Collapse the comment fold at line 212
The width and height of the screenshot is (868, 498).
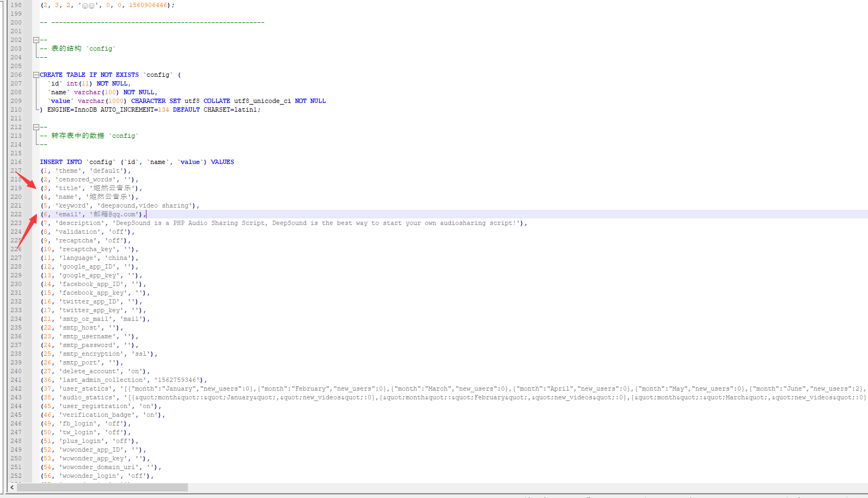36,127
